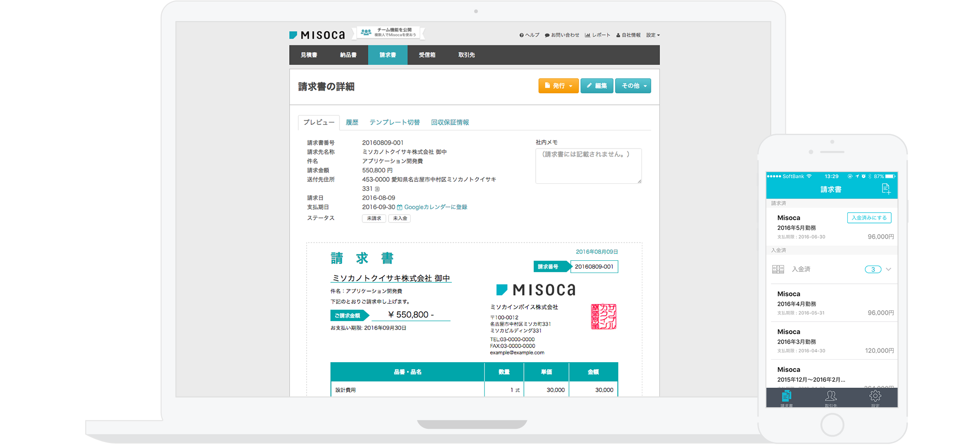Click the 編集 button

(x=596, y=86)
